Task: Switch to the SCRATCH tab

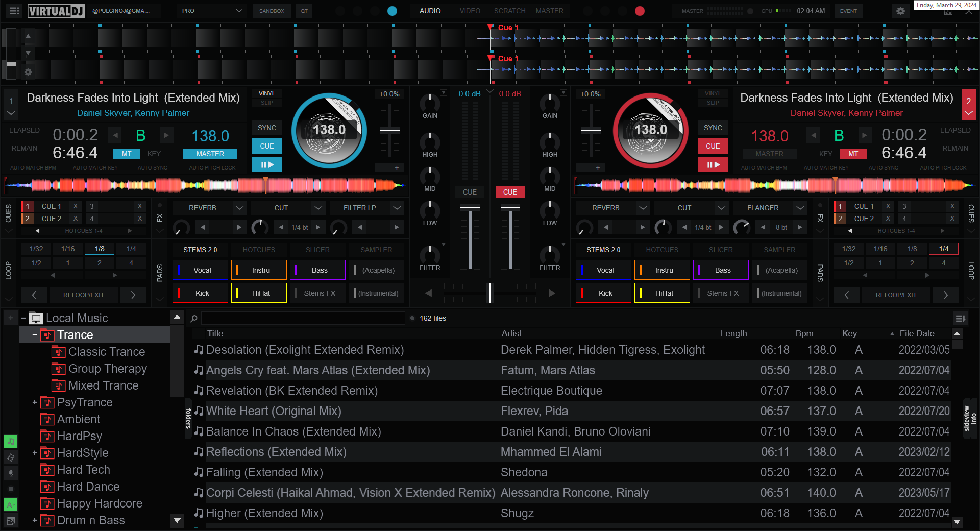Action: tap(509, 11)
